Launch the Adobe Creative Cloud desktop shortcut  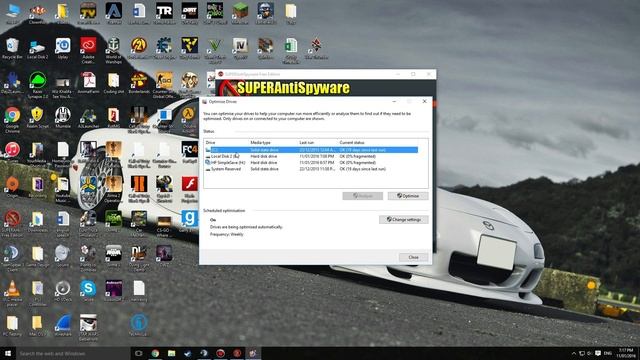click(88, 50)
